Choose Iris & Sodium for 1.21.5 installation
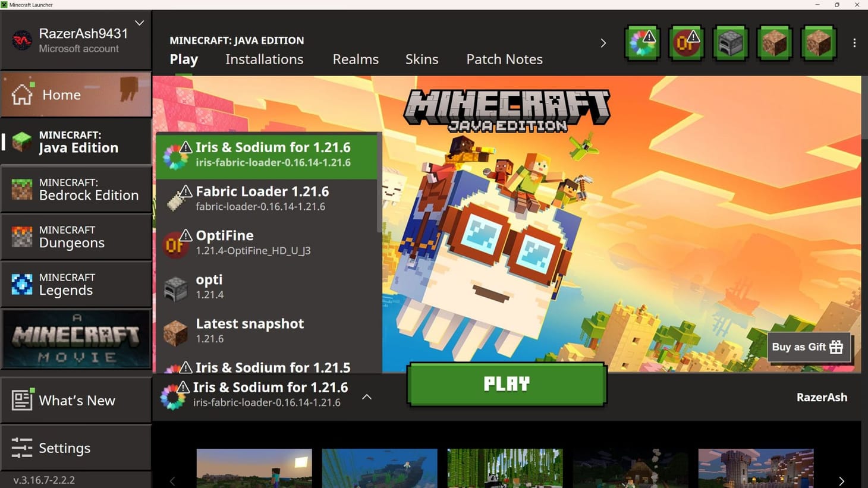Viewport: 868px width, 488px height. (272, 367)
